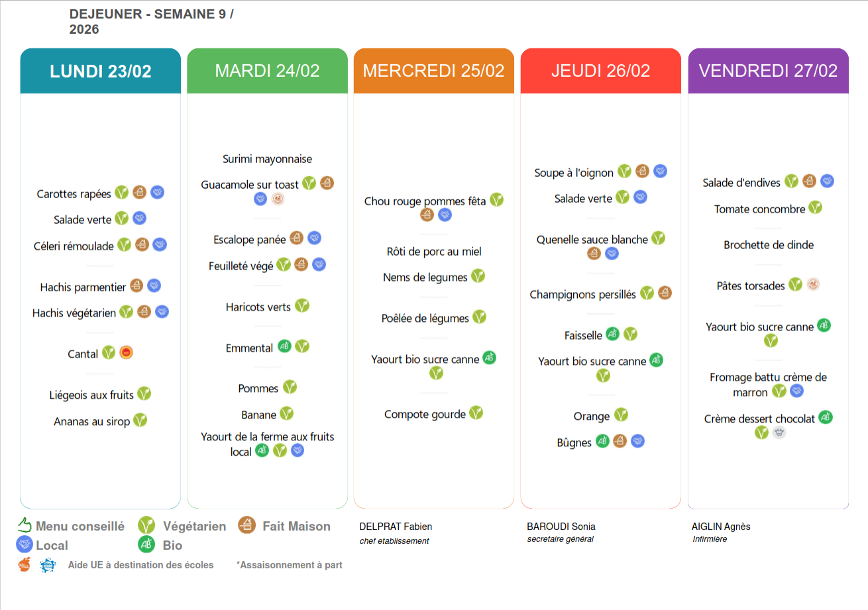Image resolution: width=868 pixels, height=610 pixels.
Task: Click the DEJEUNER - SEMAINE 9 / 2026 title
Action: 151,22
